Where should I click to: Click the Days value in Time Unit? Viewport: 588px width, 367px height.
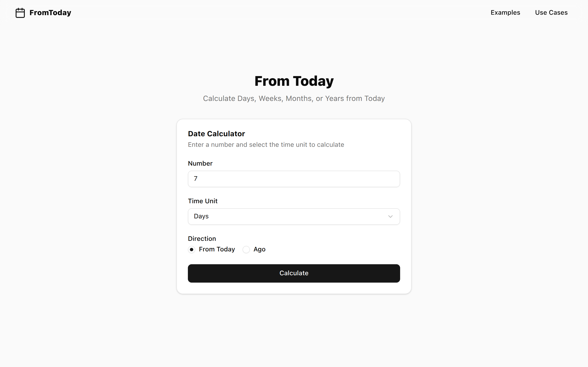pyautogui.click(x=201, y=216)
